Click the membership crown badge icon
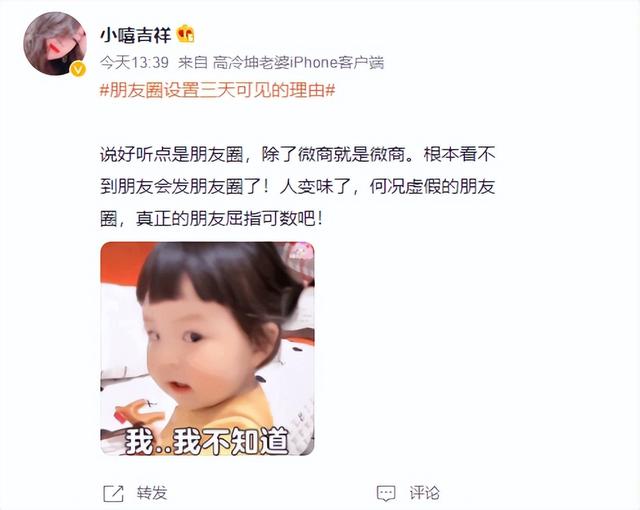Image resolution: width=640 pixels, height=510 pixels. tap(186, 34)
